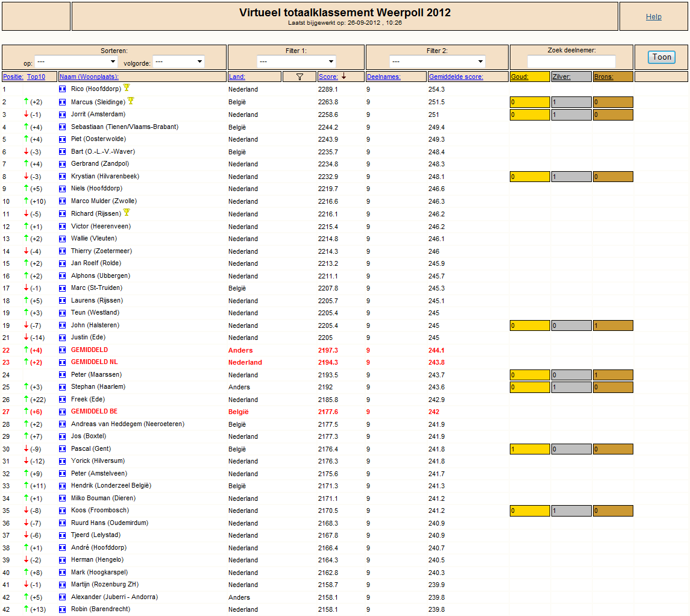The image size is (690, 616).
Task: Open the blue icon next to Niels (Hoofddorp)
Action: 63,189
